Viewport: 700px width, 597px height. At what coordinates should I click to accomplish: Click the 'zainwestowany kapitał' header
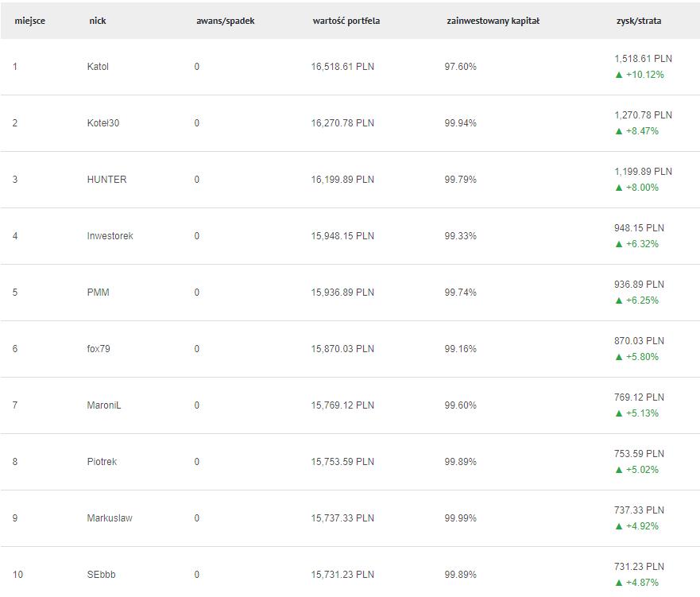(x=493, y=21)
